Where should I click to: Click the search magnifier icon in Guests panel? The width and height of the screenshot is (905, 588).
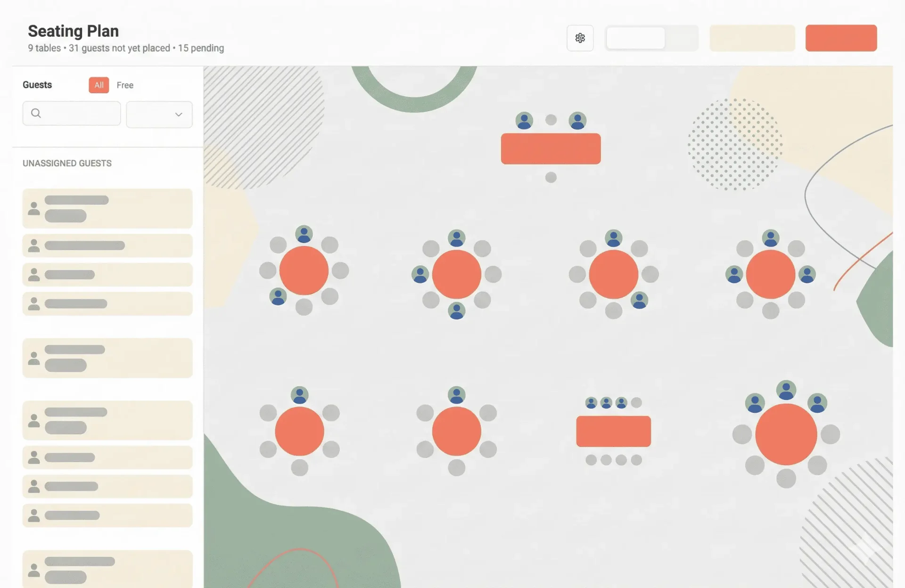coord(36,113)
